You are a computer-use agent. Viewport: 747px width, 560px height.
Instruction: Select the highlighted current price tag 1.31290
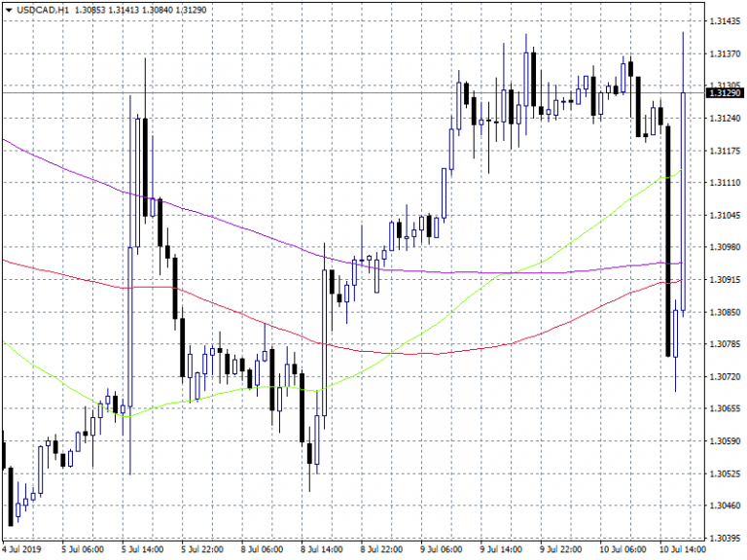click(725, 93)
